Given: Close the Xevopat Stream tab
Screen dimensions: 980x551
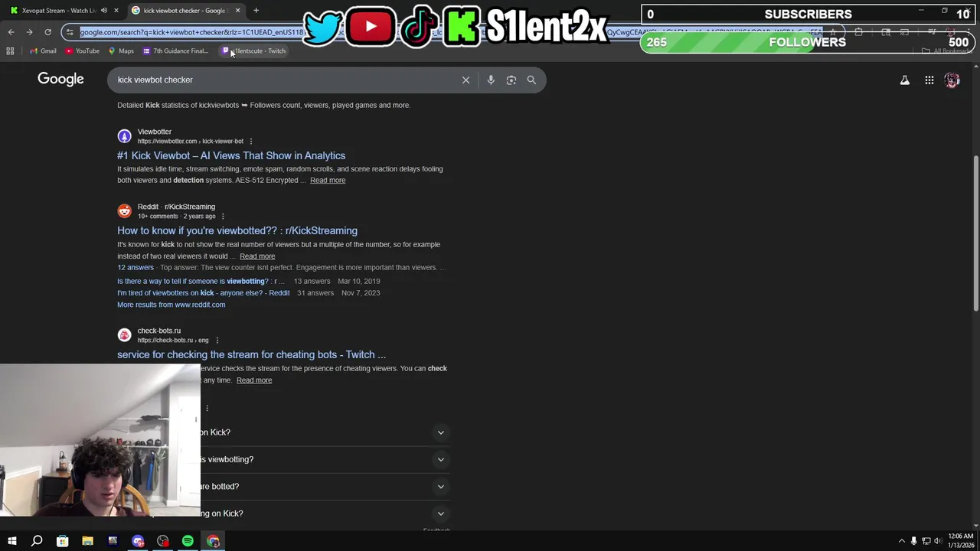Looking at the screenshot, I should pyautogui.click(x=116, y=11).
